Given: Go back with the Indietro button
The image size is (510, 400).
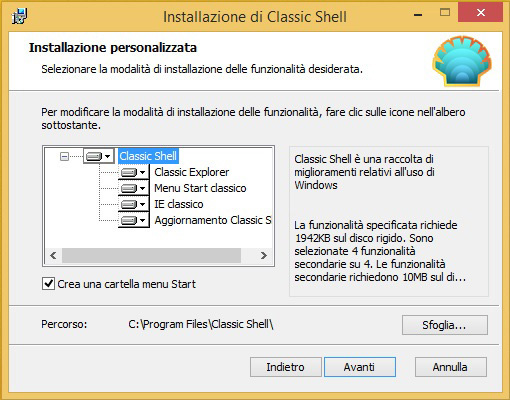Looking at the screenshot, I should tap(286, 367).
